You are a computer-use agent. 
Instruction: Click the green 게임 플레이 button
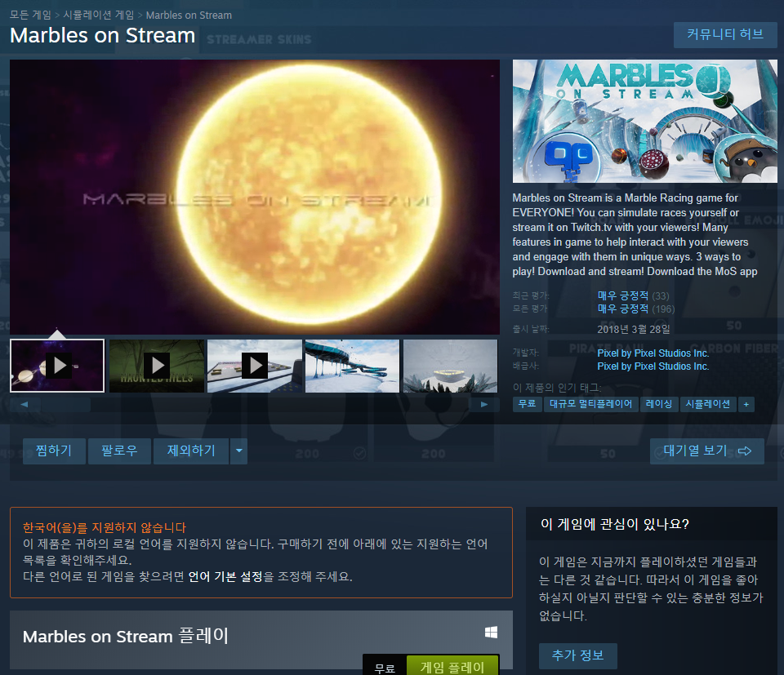[452, 666]
